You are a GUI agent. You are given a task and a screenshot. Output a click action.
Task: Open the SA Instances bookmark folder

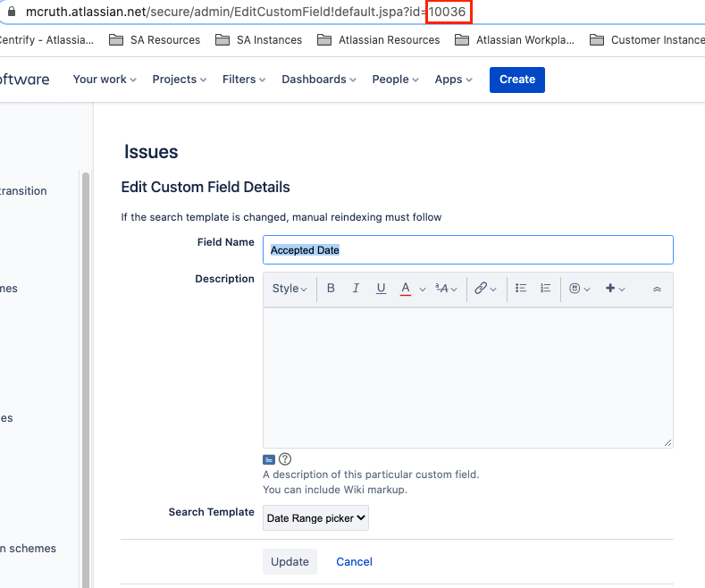(258, 40)
